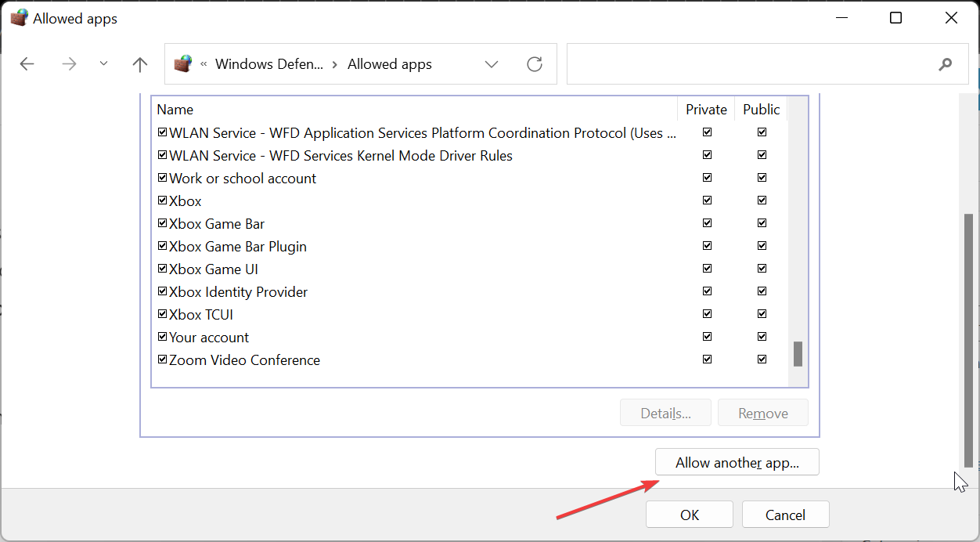Maximize the Allowed apps window
Image resolution: width=980 pixels, height=542 pixels.
point(896,18)
